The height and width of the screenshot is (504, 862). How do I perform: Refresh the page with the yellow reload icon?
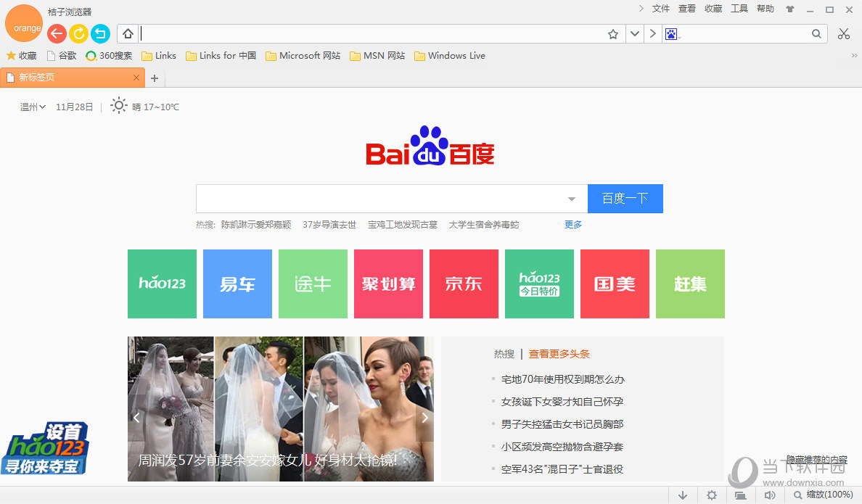78,33
